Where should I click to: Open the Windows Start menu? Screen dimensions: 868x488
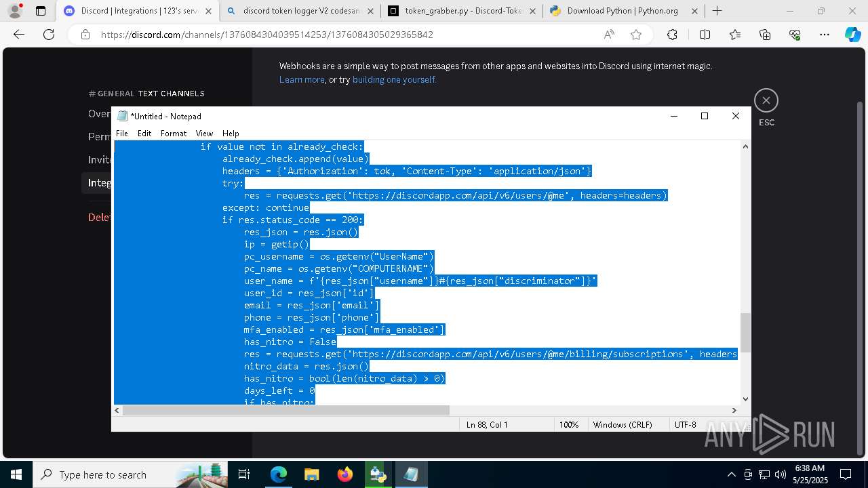(16, 474)
